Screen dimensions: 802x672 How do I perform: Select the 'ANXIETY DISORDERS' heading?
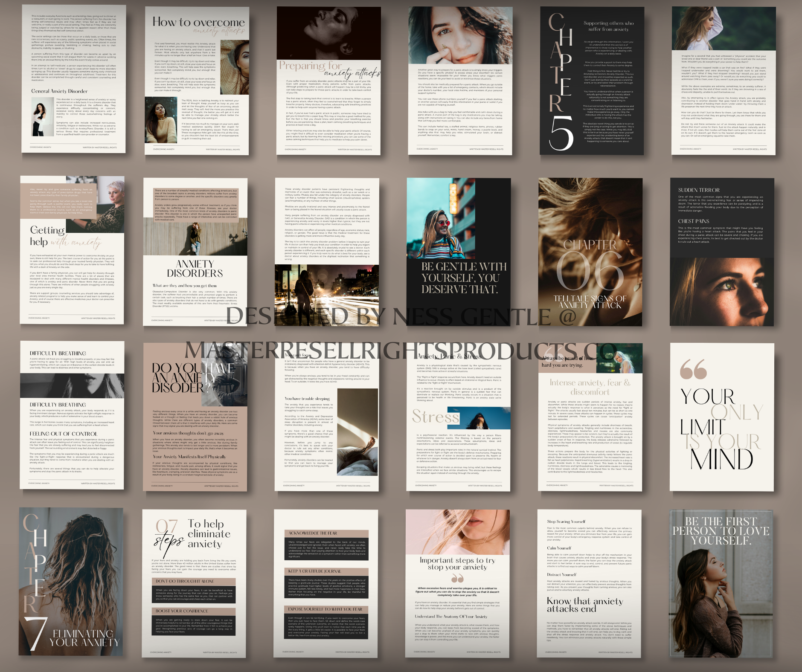point(195,269)
